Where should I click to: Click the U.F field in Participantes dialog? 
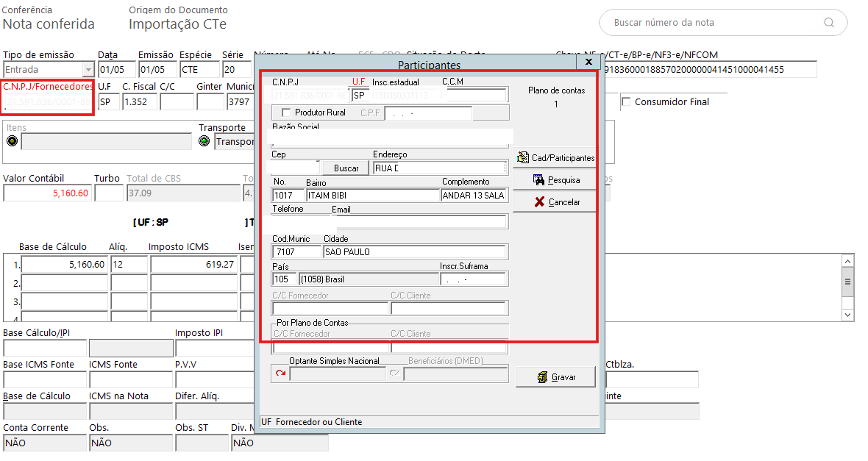point(360,95)
